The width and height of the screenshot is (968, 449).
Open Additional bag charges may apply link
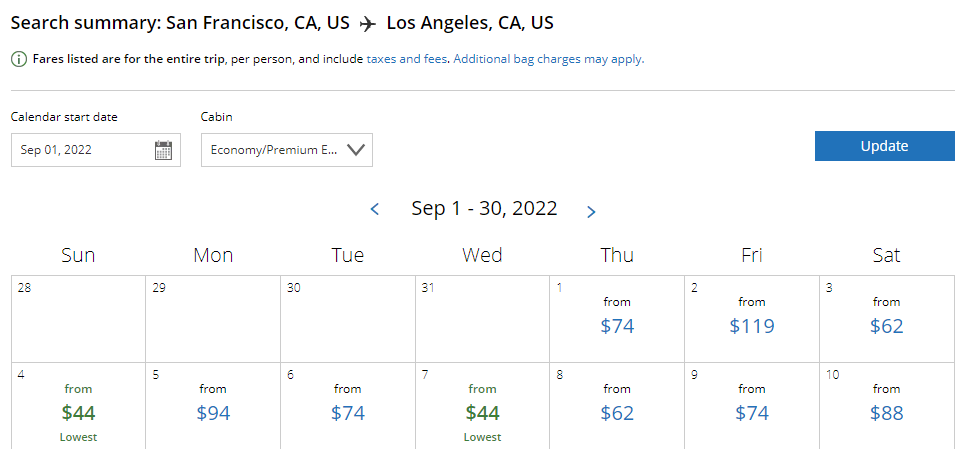549,59
